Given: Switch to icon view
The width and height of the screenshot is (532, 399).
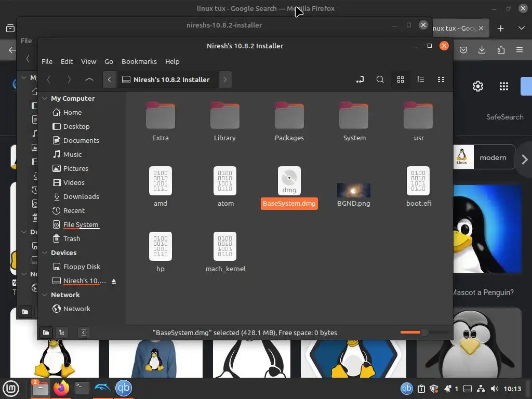Looking at the screenshot, I should point(401,79).
